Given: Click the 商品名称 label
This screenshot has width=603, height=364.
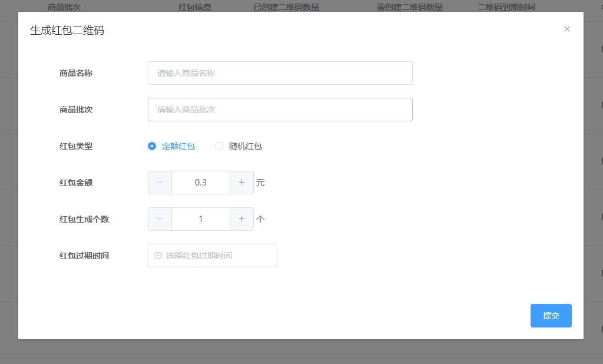Looking at the screenshot, I should (76, 73).
